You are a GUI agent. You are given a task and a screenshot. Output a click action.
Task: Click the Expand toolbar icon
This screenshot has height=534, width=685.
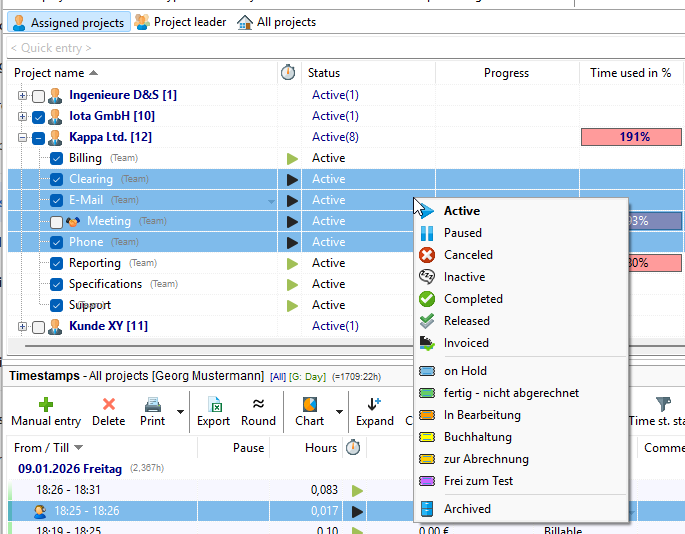coord(374,405)
